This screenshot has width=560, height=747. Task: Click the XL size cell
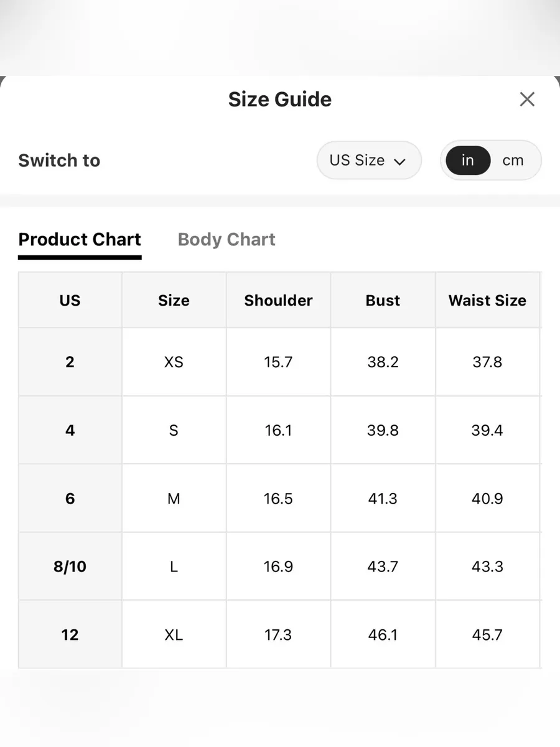174,635
